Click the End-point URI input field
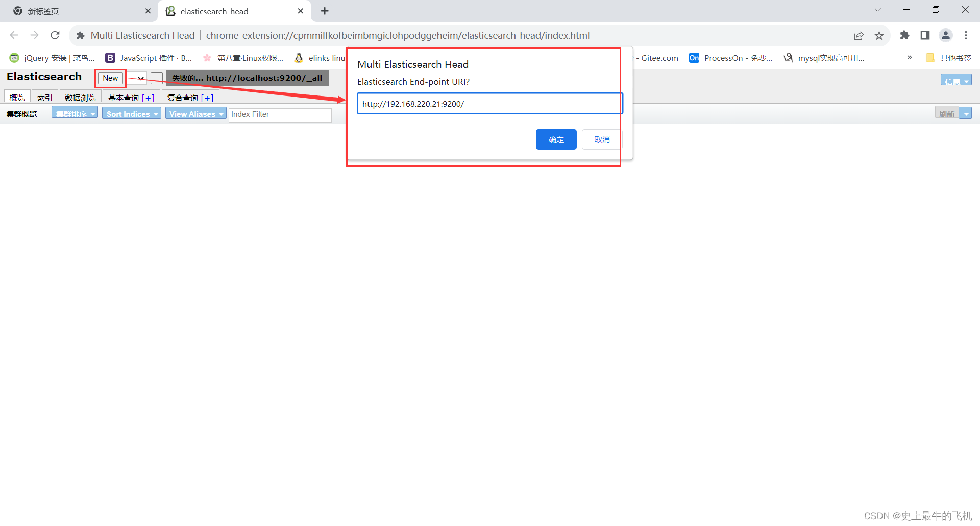This screenshot has height=526, width=980. coord(489,104)
